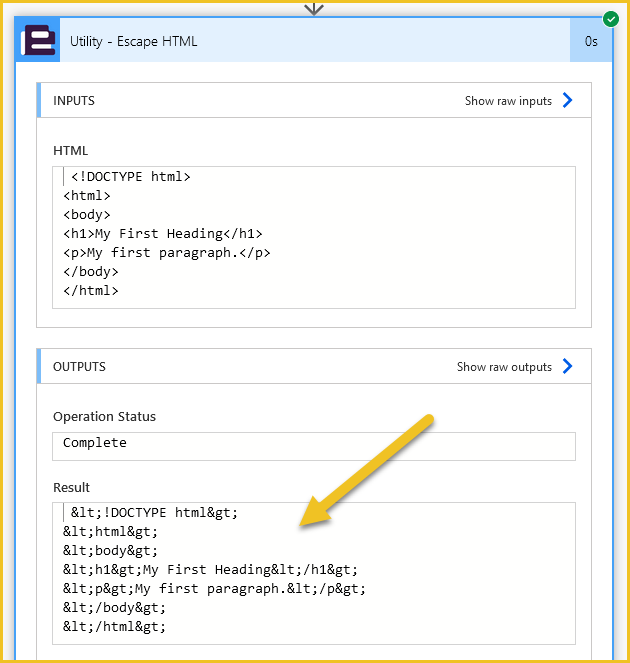
Task: Click the down arrow connector above the action
Action: tap(314, 8)
